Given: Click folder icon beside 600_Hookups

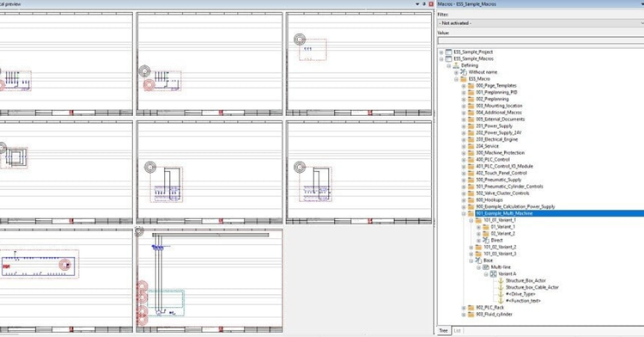Looking at the screenshot, I should point(471,199).
